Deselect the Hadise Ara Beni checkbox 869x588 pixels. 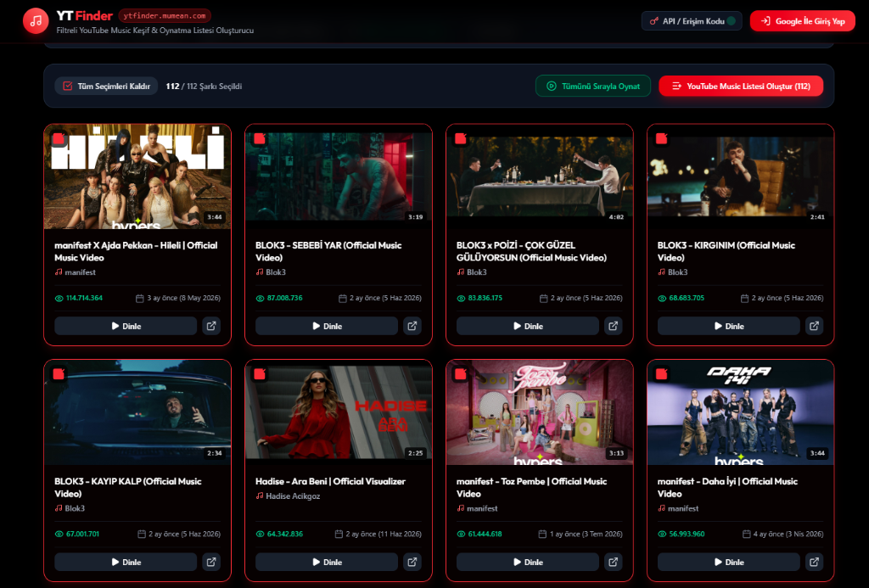coord(260,374)
